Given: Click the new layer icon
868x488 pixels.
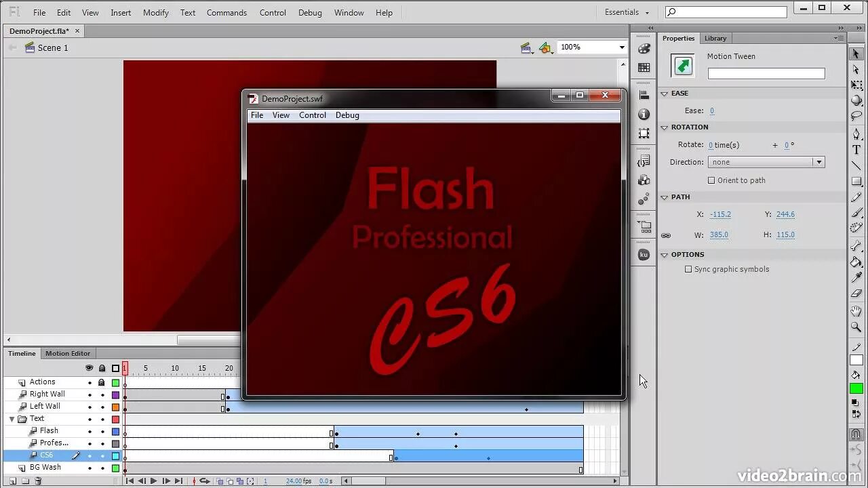Looking at the screenshot, I should [x=13, y=481].
